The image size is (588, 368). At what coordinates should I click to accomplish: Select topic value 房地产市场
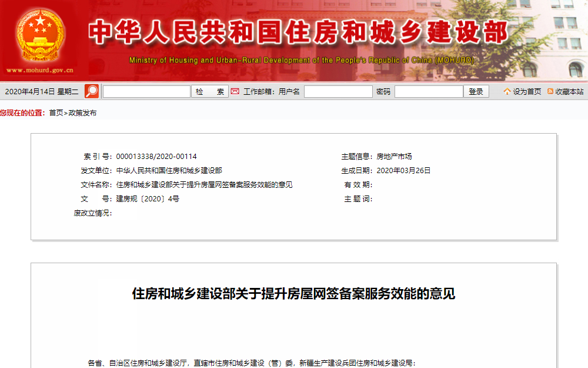[x=394, y=157]
